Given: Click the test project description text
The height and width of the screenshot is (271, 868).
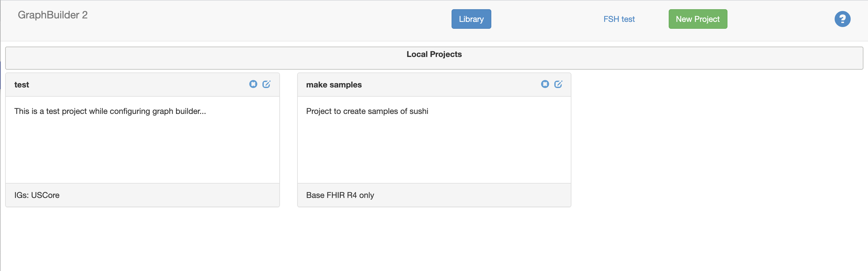Looking at the screenshot, I should point(110,111).
